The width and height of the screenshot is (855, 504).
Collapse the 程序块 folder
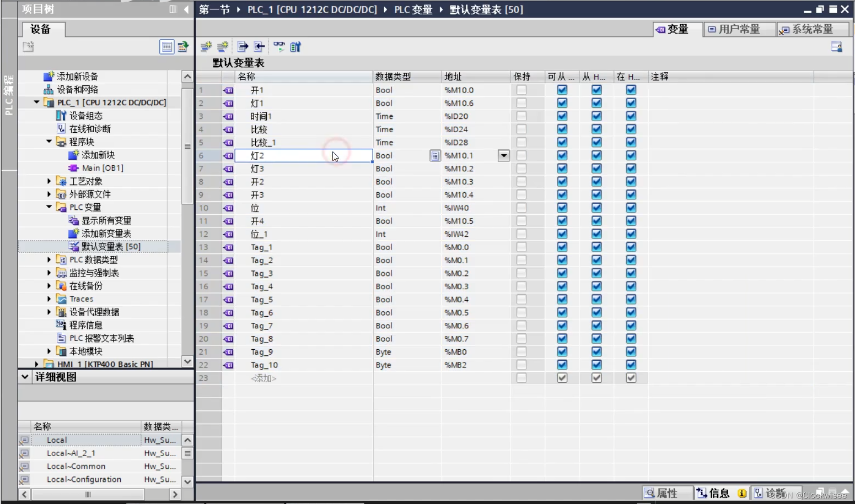tap(49, 142)
